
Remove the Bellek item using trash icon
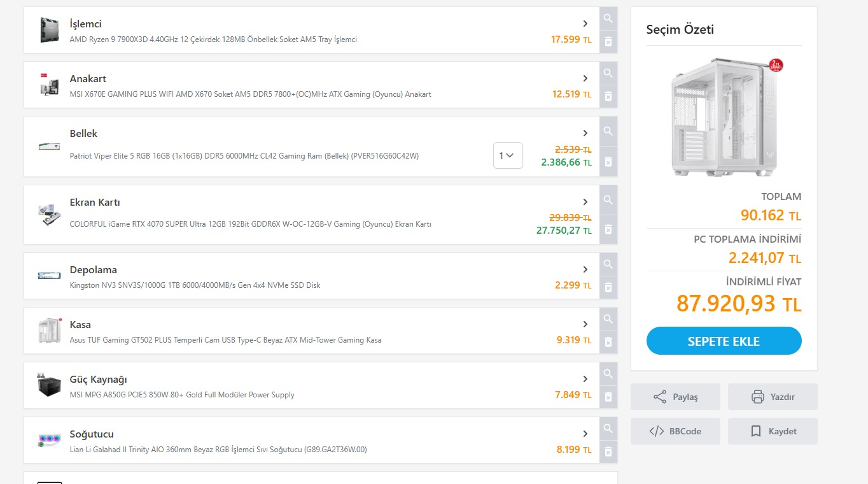pyautogui.click(x=608, y=162)
